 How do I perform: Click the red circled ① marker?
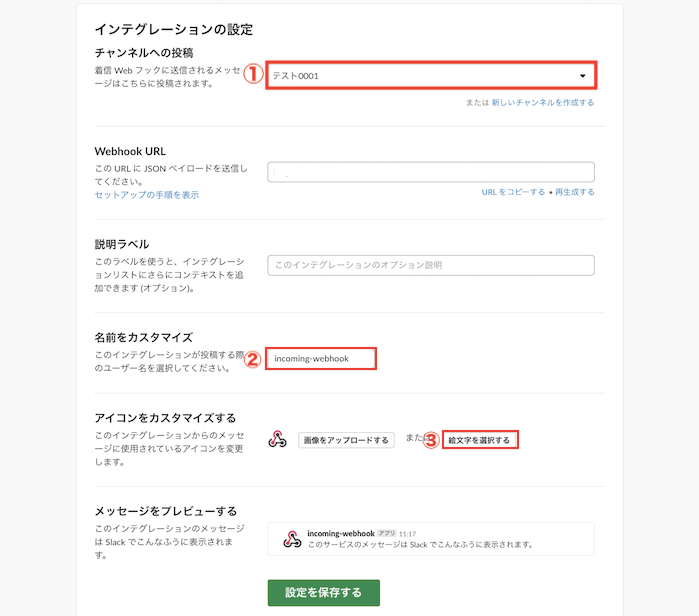tap(254, 74)
